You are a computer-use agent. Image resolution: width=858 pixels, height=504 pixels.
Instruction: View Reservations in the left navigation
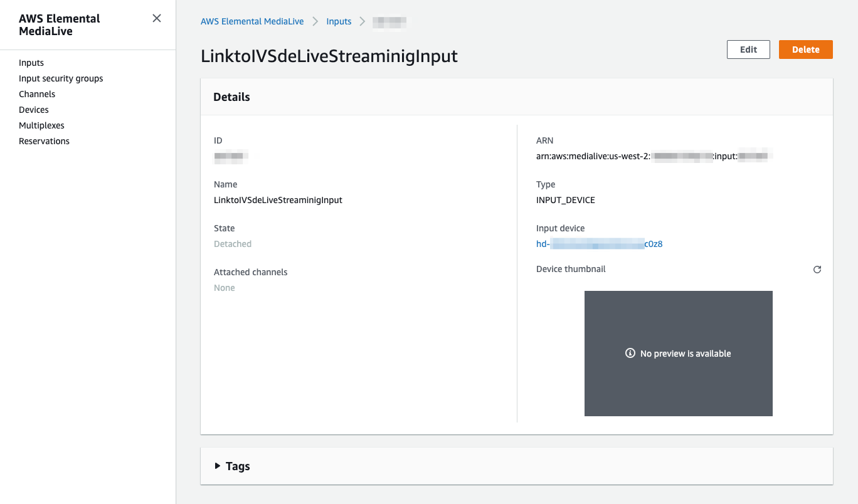[x=44, y=140]
